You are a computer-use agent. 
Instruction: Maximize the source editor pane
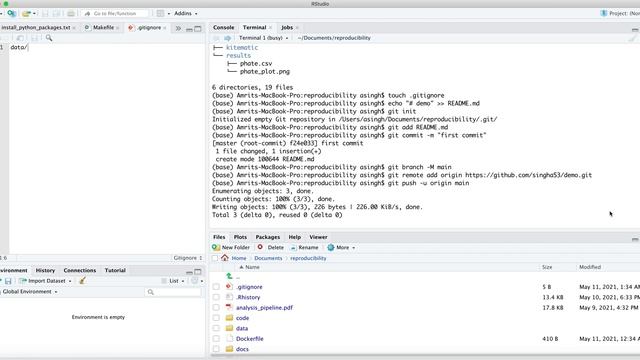198,29
